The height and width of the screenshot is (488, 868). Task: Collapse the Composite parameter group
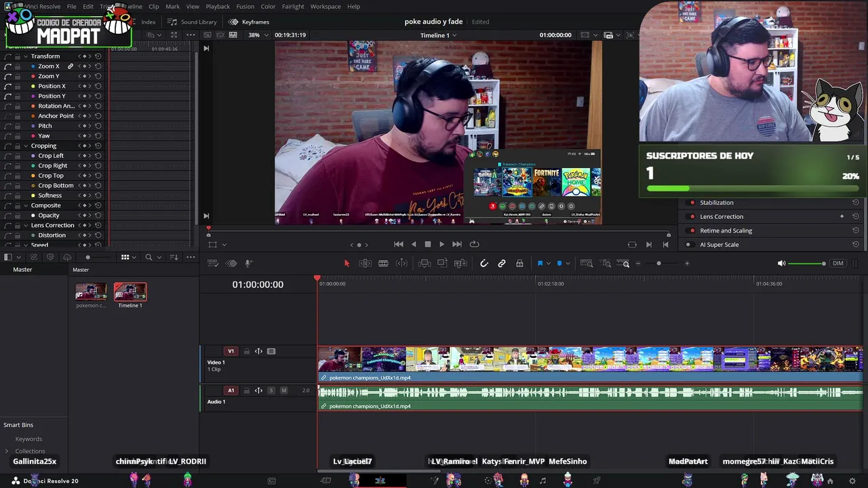[26, 205]
